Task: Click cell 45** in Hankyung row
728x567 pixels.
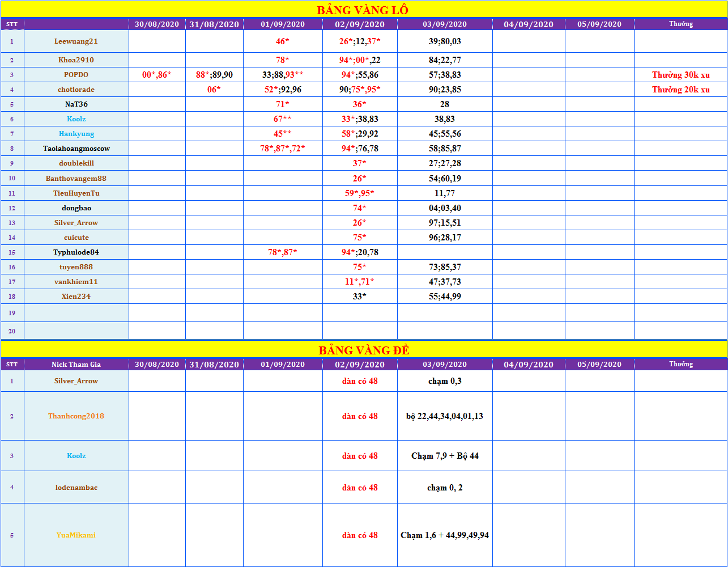Action: point(283,134)
